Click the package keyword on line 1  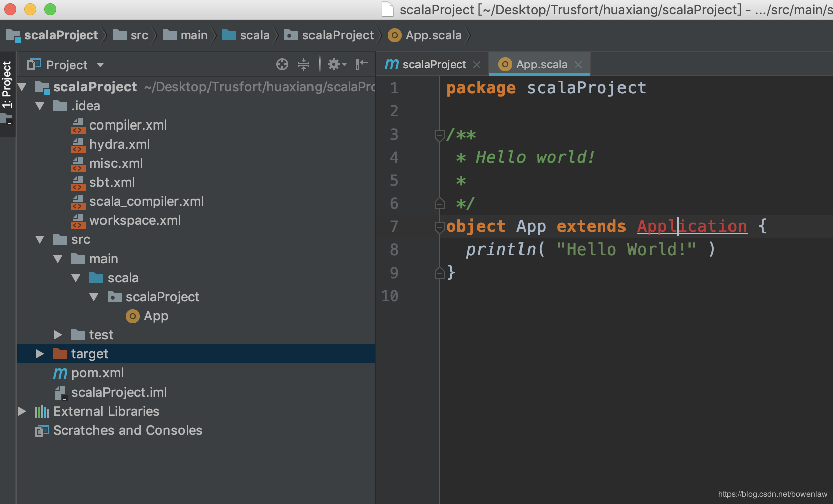pos(481,88)
